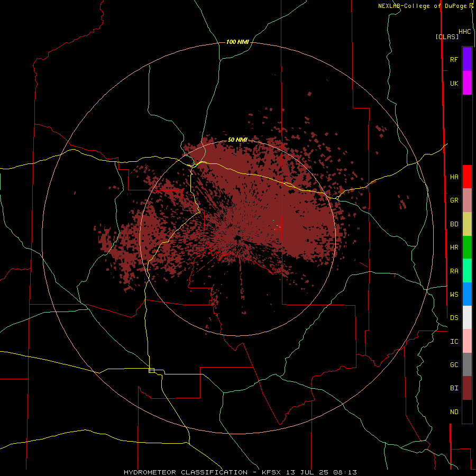Choose the DS white legend swatch
476x476 pixels.
467,317
